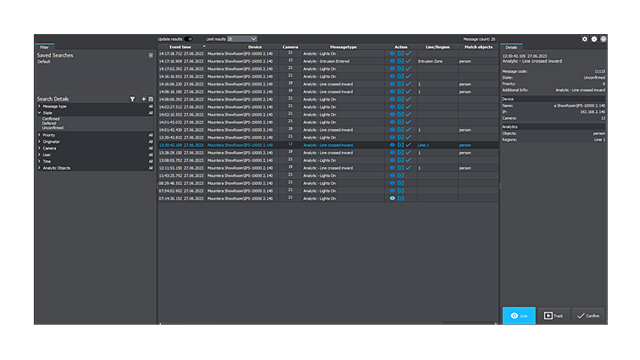
Task: Sort by Match objects column header
Action: [x=478, y=47]
